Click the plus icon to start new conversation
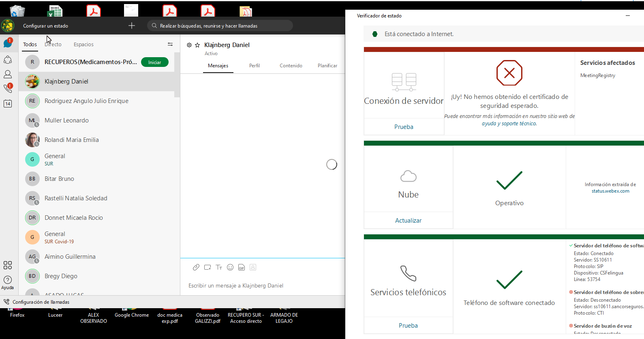 [x=132, y=26]
